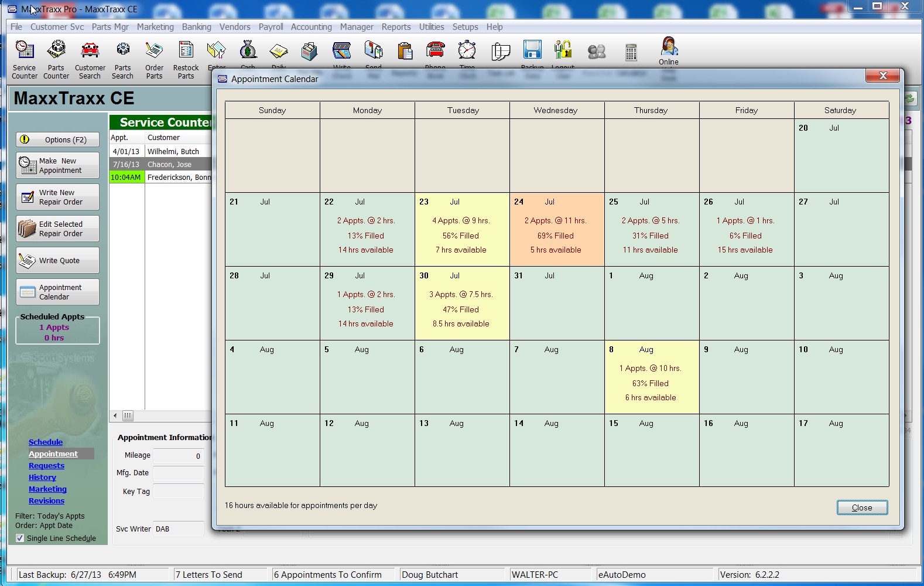Open the Parts Counter toolbar icon
The image size is (924, 586).
point(56,59)
